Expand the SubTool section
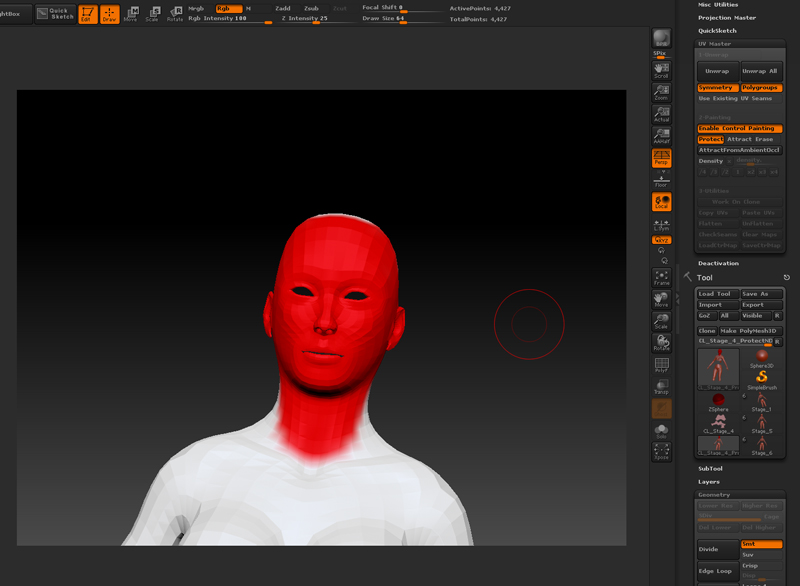Image resolution: width=800 pixels, height=586 pixels. tap(710, 468)
